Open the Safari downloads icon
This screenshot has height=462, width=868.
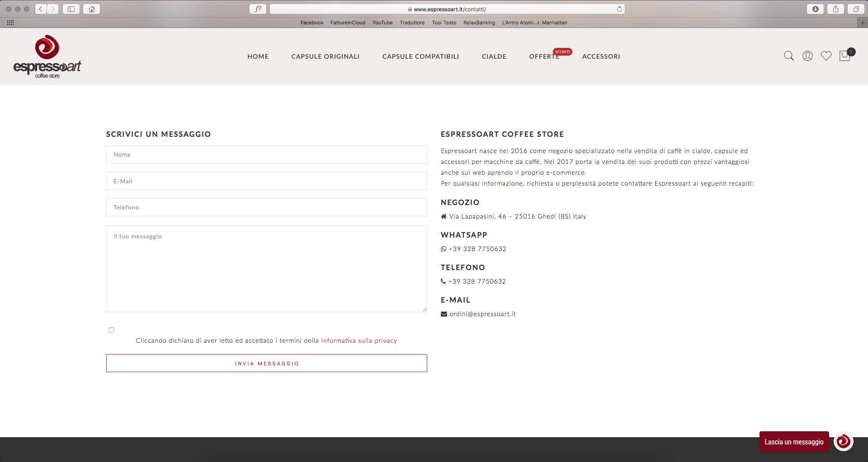click(816, 9)
